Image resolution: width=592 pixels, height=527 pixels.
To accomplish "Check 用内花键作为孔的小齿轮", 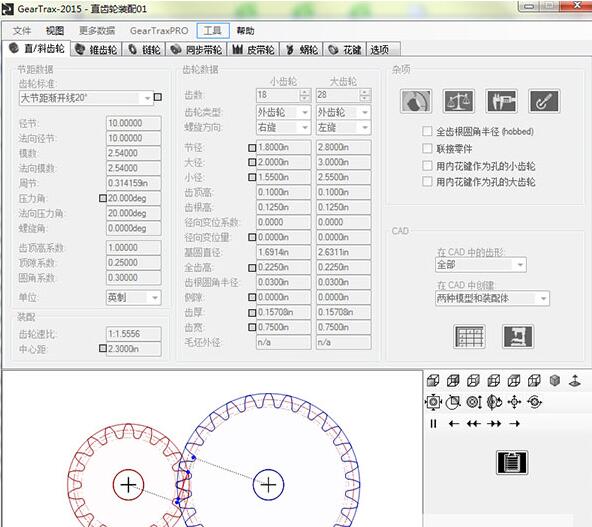I will click(x=427, y=166).
